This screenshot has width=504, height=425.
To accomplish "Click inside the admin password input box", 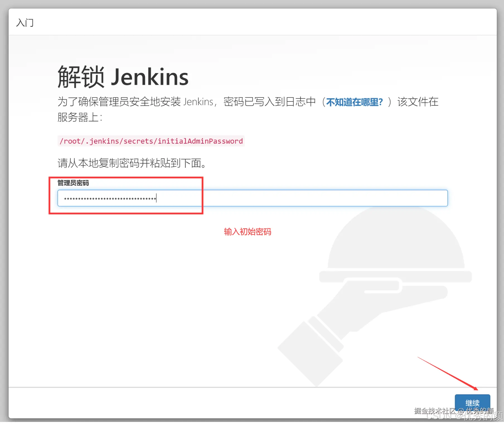I will pos(251,198).
